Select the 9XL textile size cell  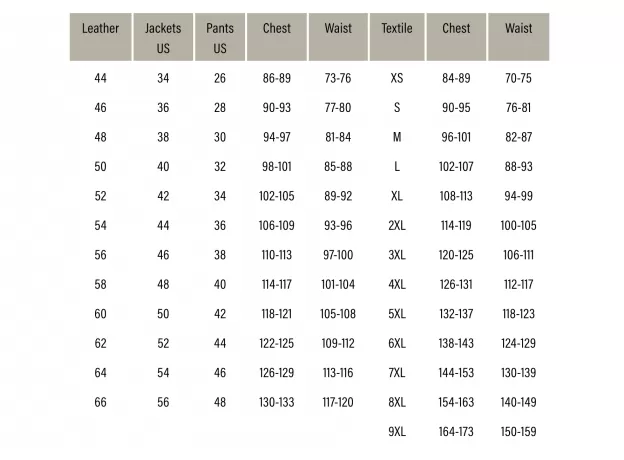pos(397,432)
